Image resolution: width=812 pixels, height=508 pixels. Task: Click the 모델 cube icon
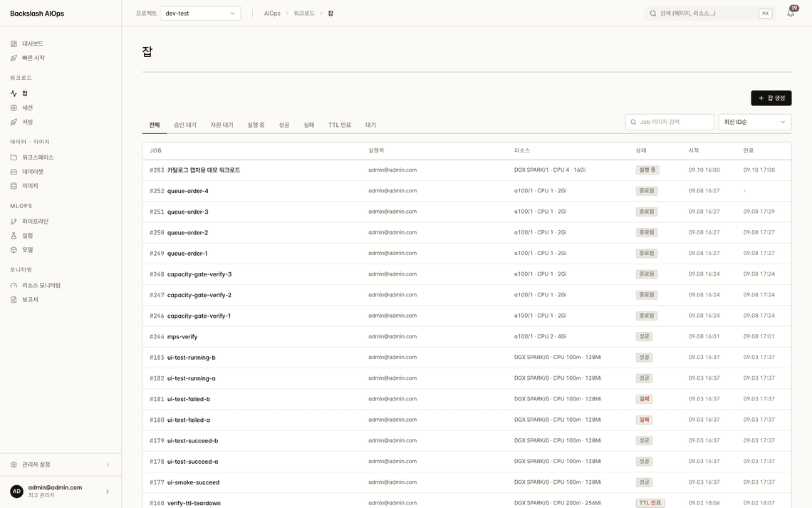tap(14, 250)
